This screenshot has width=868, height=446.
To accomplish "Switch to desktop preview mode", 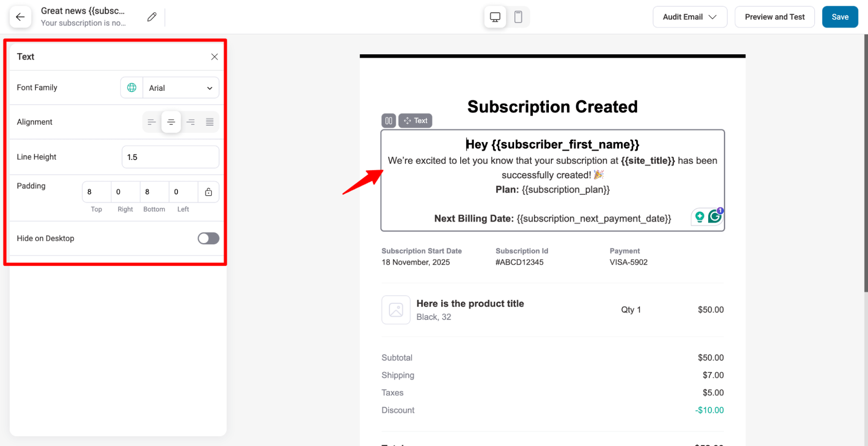I will click(495, 17).
